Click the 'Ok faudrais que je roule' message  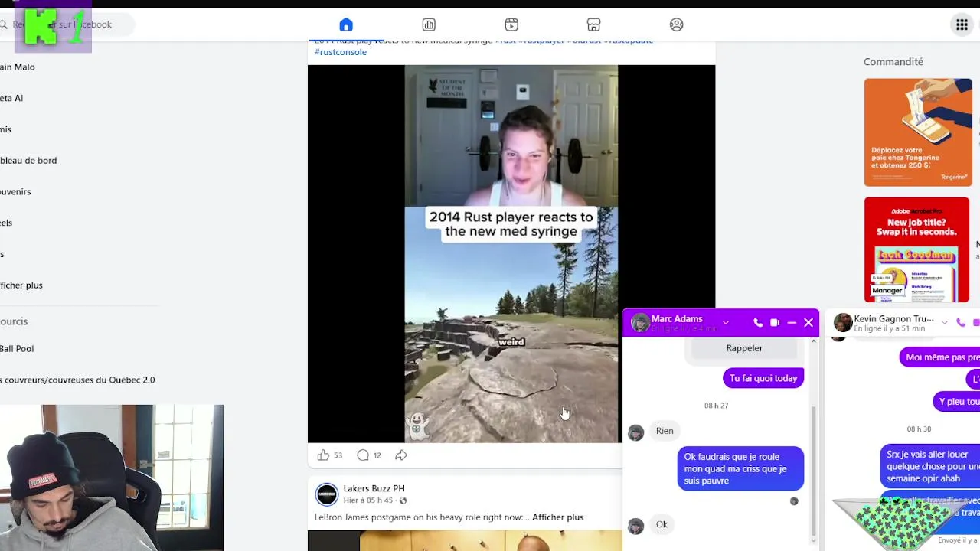click(x=740, y=468)
